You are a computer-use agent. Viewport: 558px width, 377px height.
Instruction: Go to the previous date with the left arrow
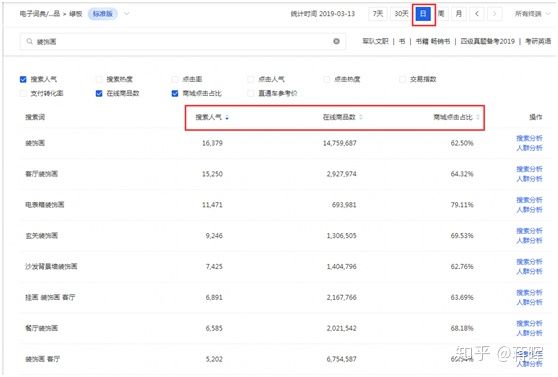[x=477, y=14]
